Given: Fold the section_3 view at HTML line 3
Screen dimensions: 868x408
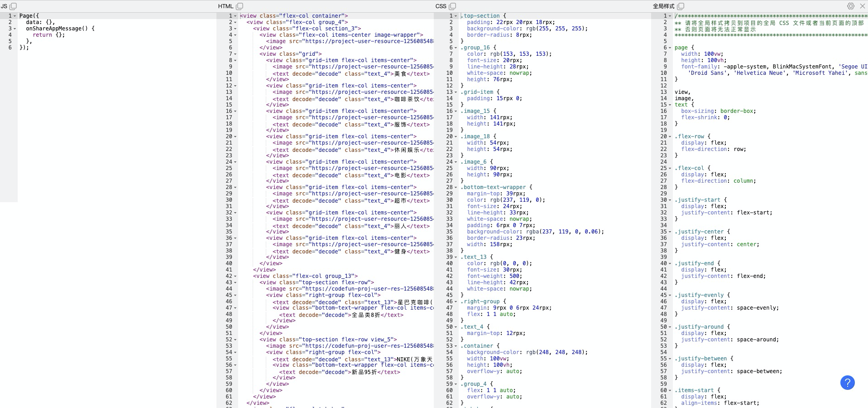Looking at the screenshot, I should [235, 29].
